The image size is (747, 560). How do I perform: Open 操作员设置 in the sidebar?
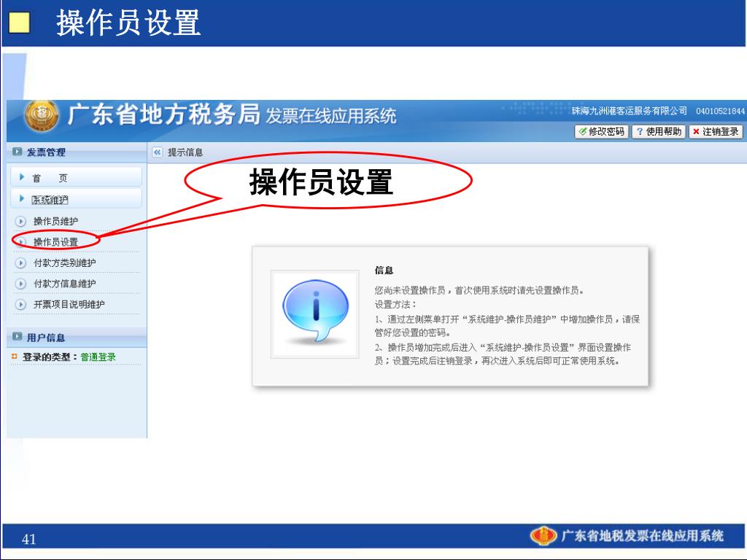(x=55, y=242)
